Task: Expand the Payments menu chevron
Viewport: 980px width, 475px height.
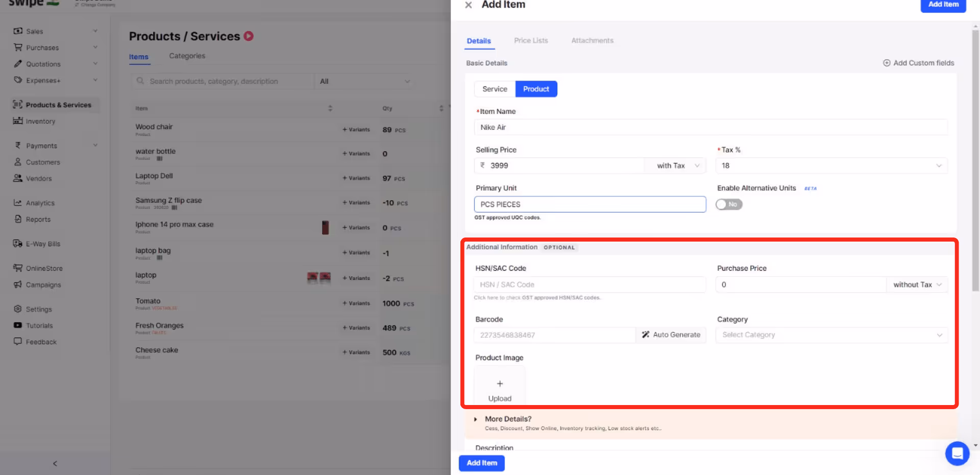Action: [x=95, y=146]
